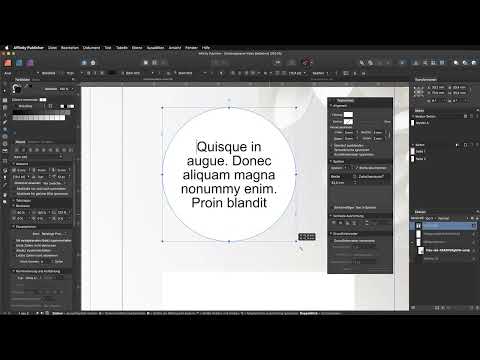This screenshot has width=480, height=360.
Task: Switch to the blue Designer persona
Action: point(19,63)
